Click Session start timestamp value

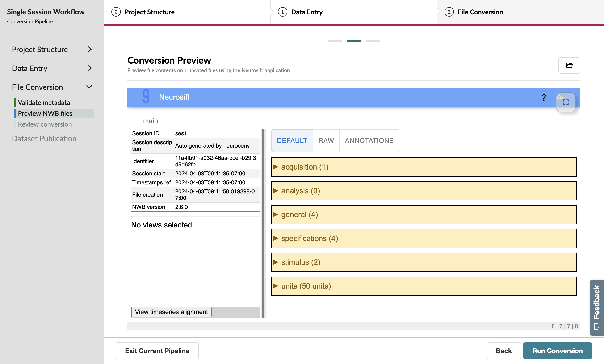point(210,174)
